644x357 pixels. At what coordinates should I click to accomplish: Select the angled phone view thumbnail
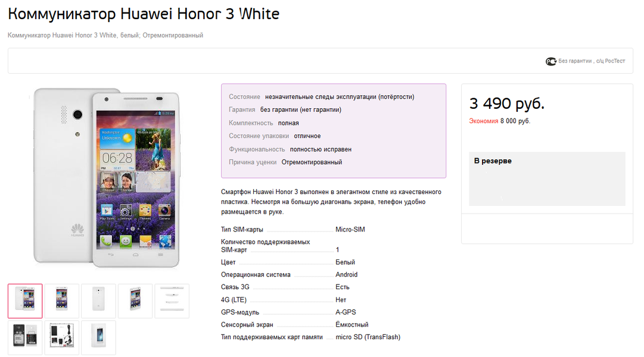pos(135,301)
